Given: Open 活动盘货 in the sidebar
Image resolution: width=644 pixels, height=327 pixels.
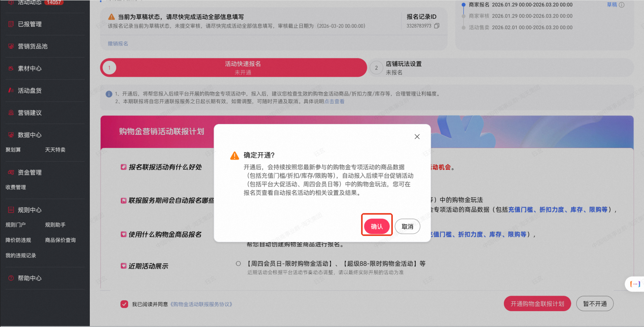Looking at the screenshot, I should pyautogui.click(x=29, y=90).
